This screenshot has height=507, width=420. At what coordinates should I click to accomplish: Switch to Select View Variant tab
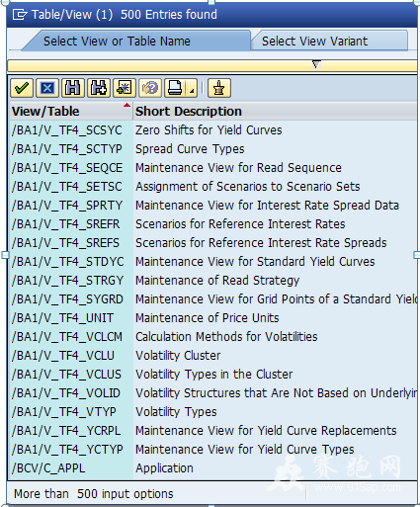tap(329, 42)
